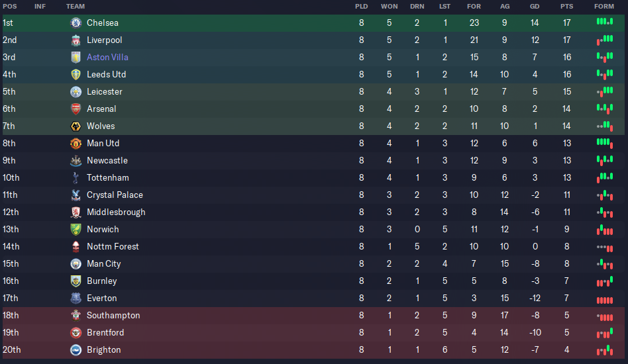Sort table by GD column header
This screenshot has height=364, width=628.
535,7
